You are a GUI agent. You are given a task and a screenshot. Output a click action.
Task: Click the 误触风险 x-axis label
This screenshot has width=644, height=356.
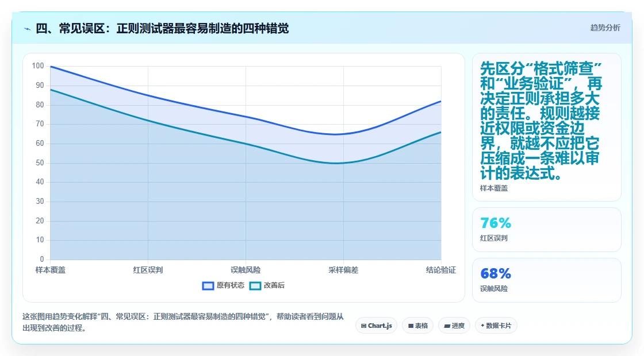pyautogui.click(x=246, y=270)
